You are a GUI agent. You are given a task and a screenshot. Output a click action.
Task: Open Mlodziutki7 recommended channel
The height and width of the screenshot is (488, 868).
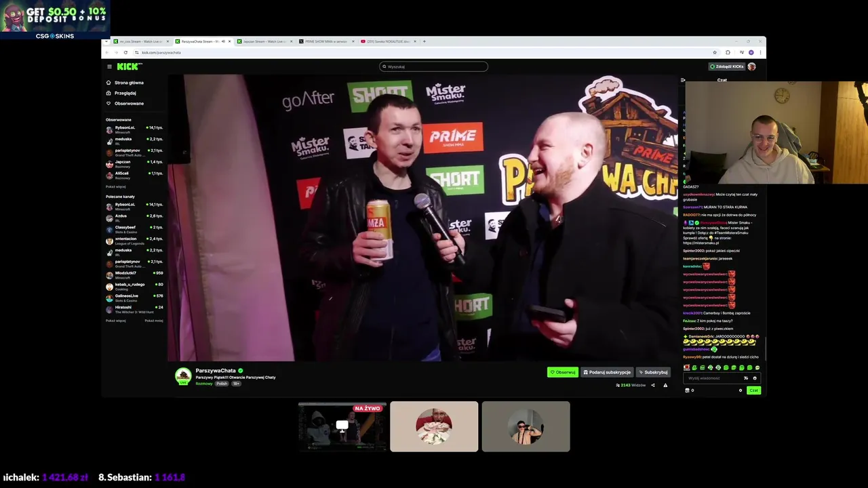(134, 274)
